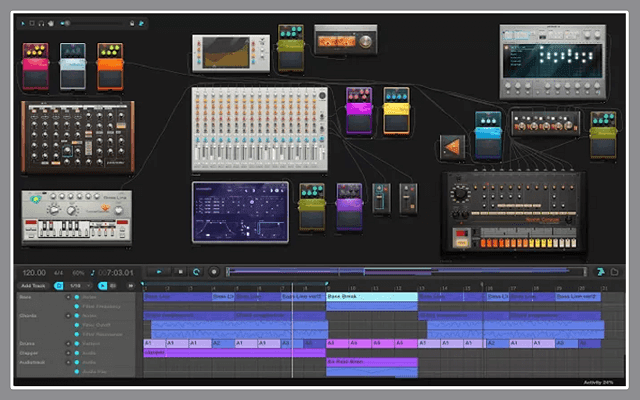The width and height of the screenshot is (640, 400).
Task: Expand the Bass track options
Action: pos(68,297)
